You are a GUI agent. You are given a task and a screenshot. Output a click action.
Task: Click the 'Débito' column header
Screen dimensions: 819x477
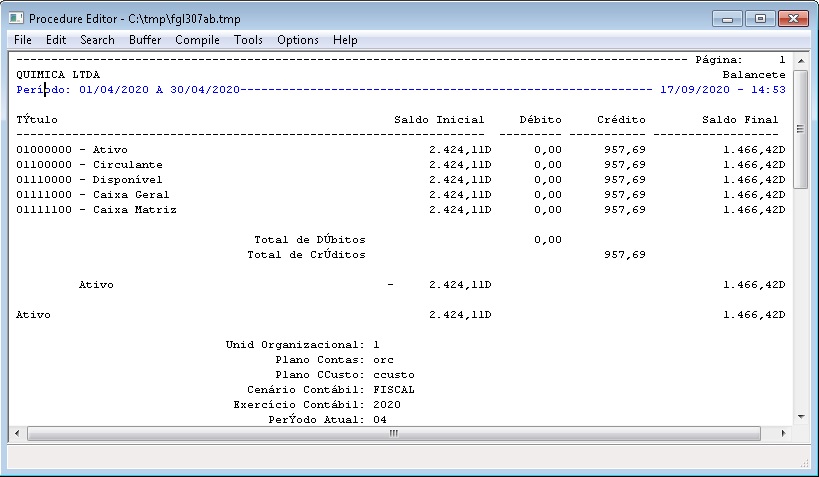(x=541, y=120)
